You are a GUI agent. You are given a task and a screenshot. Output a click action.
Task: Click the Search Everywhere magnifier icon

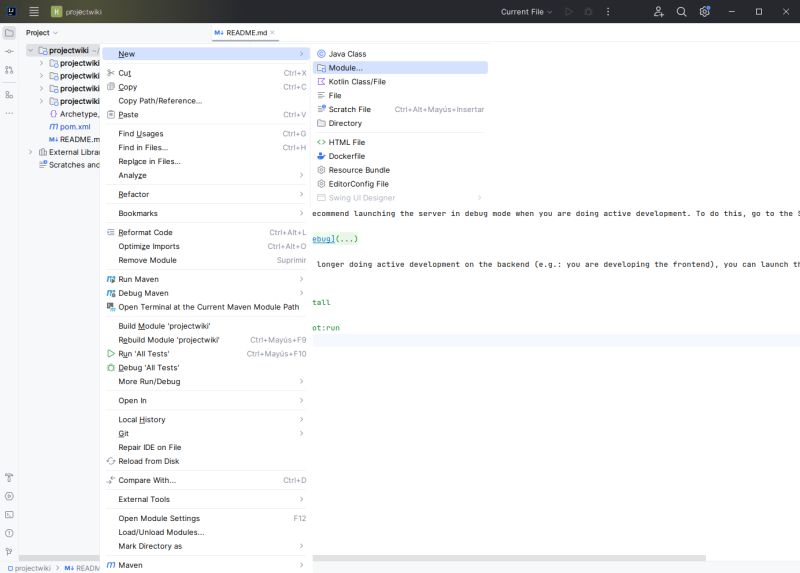[681, 12]
